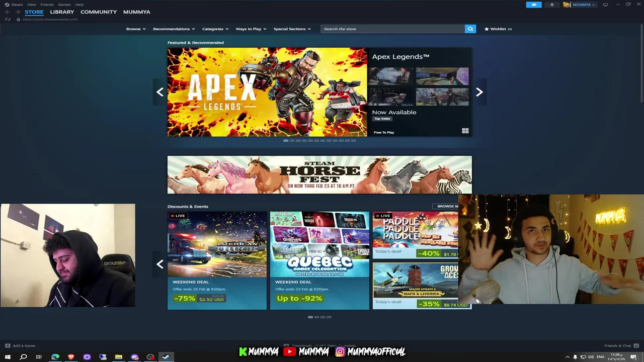Viewport: 644px width, 362px height.
Task: Click the MUMMYA profile avatar
Action: tap(567, 5)
